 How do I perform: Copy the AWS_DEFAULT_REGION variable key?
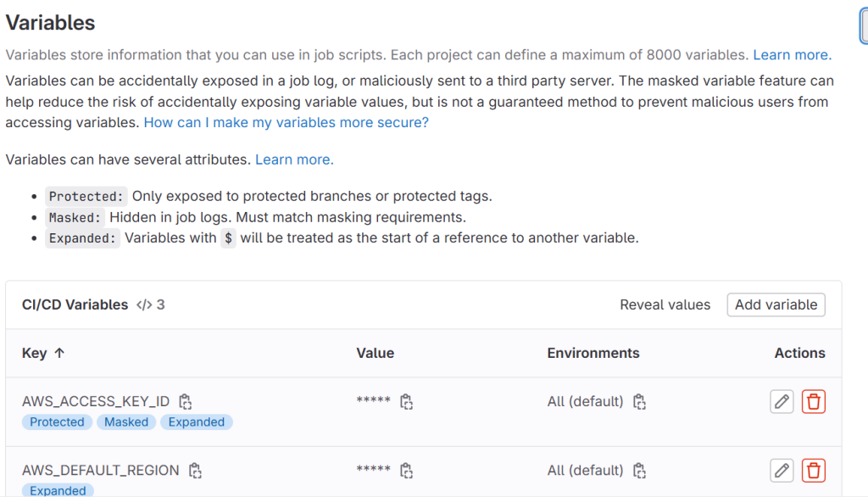point(196,470)
